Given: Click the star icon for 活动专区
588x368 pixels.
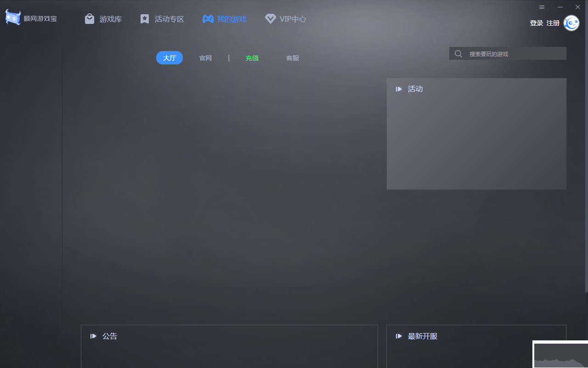Looking at the screenshot, I should [144, 18].
